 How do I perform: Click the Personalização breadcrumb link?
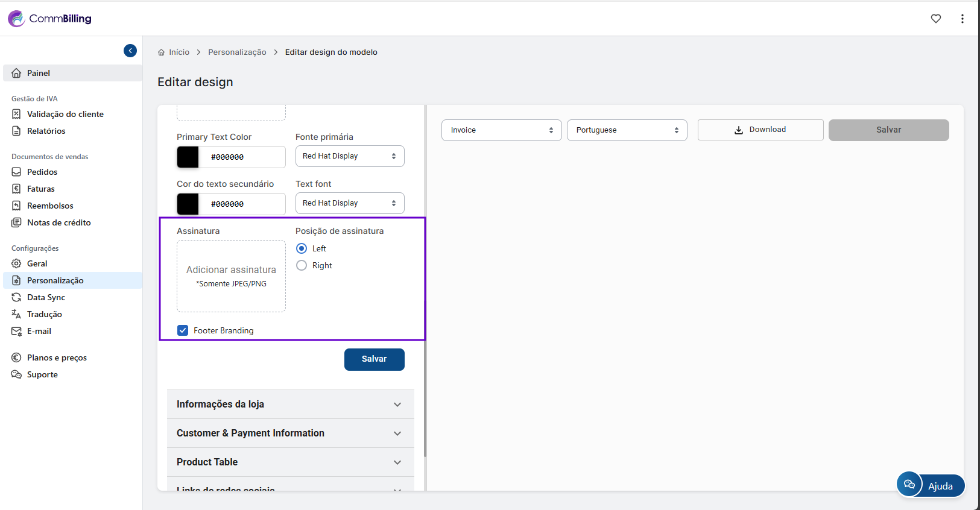click(237, 52)
